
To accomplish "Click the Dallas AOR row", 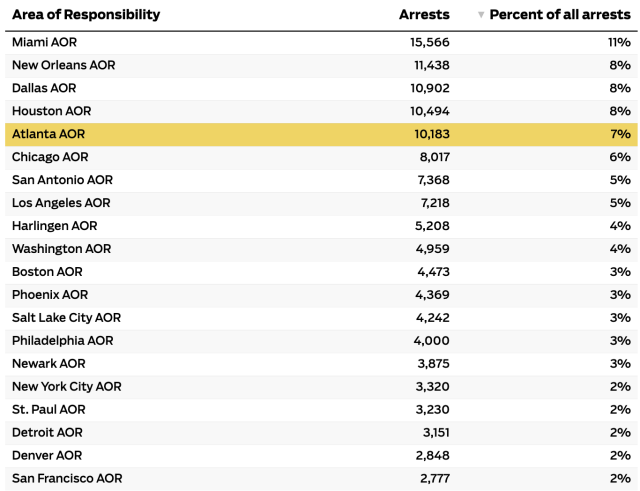I will click(x=44, y=88).
